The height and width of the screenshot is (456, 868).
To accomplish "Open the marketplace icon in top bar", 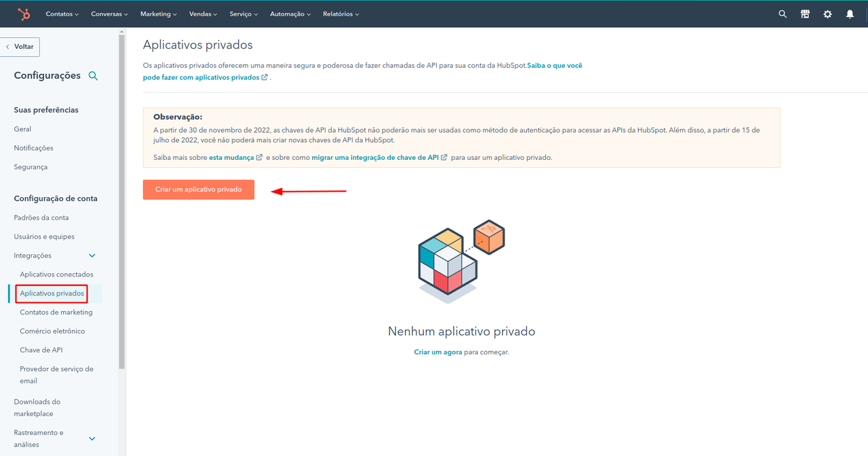I will pyautogui.click(x=805, y=14).
